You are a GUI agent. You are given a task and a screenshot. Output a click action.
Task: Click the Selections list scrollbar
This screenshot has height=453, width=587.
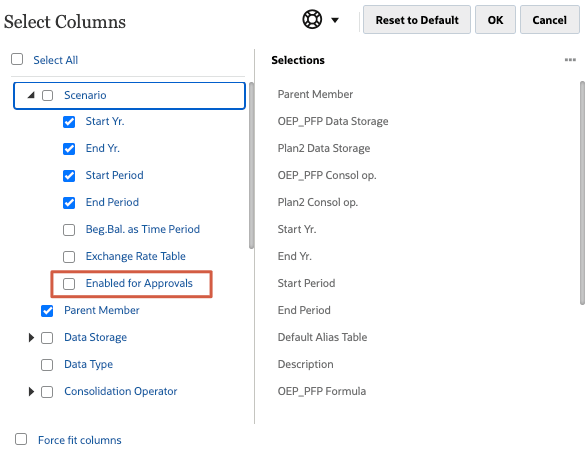pos(582,193)
